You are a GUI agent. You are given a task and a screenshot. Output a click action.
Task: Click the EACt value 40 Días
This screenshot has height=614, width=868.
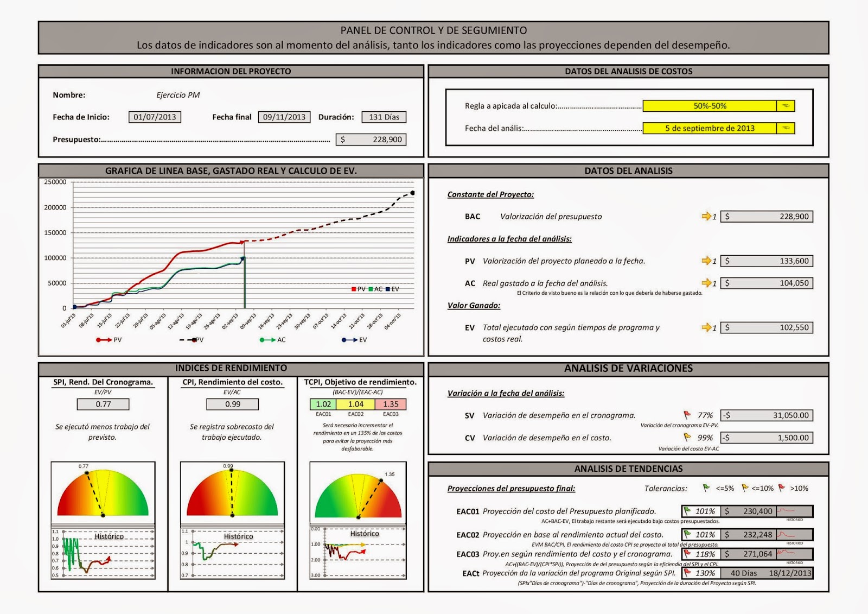(743, 573)
